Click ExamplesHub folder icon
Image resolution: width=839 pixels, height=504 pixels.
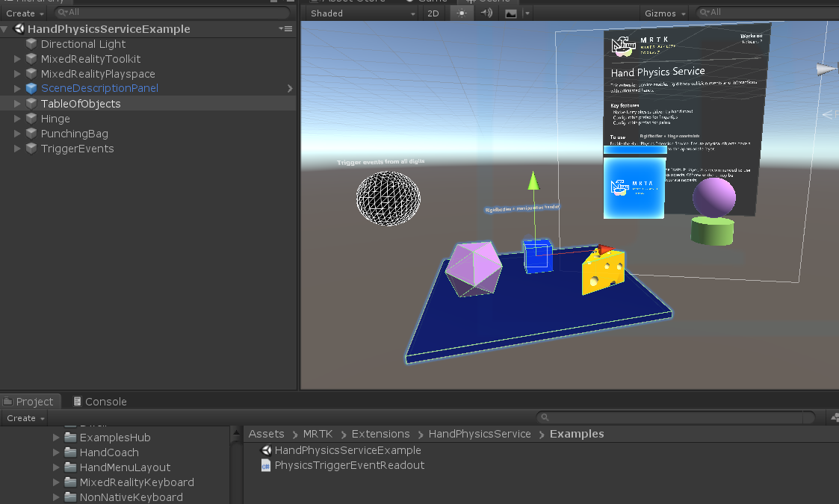click(70, 437)
